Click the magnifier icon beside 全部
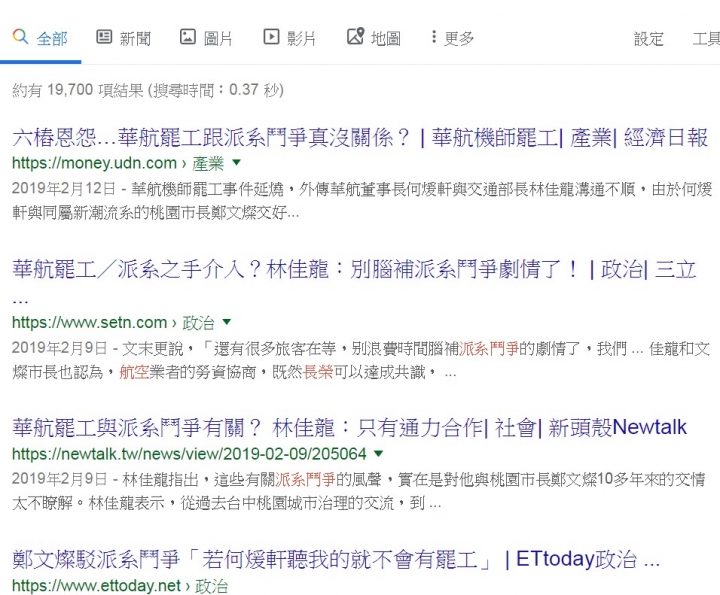 pos(20,36)
